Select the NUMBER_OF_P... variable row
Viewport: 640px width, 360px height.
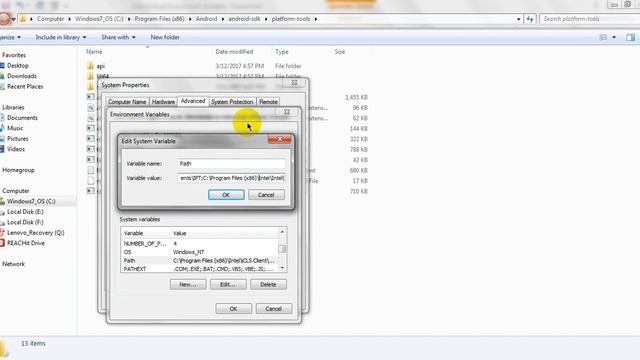200,243
